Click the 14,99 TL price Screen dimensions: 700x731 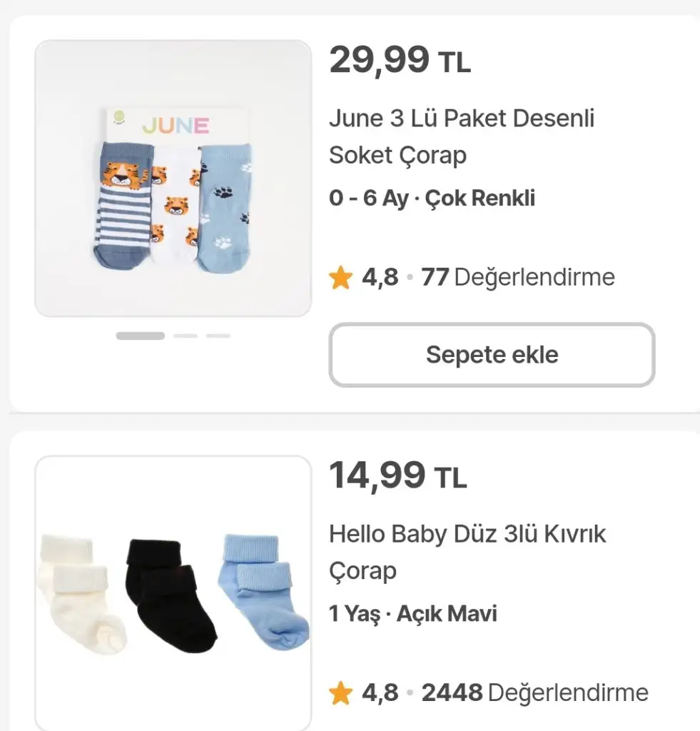click(398, 475)
